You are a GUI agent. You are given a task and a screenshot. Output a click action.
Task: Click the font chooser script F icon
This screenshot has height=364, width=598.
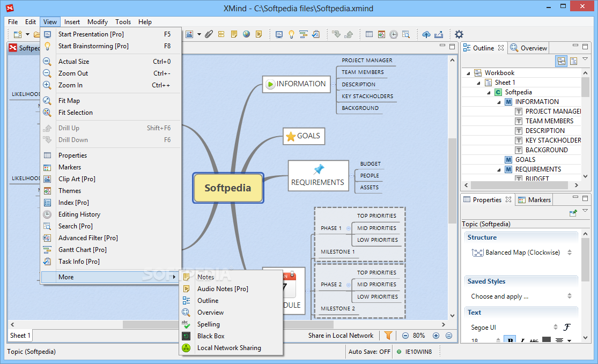coord(567,327)
